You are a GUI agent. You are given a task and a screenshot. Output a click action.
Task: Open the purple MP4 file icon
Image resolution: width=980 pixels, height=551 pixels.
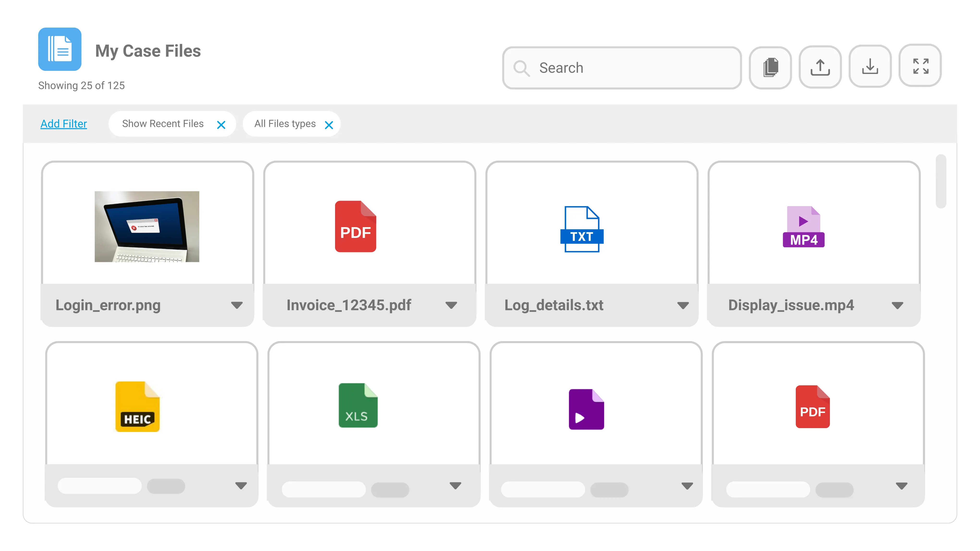[x=803, y=227]
